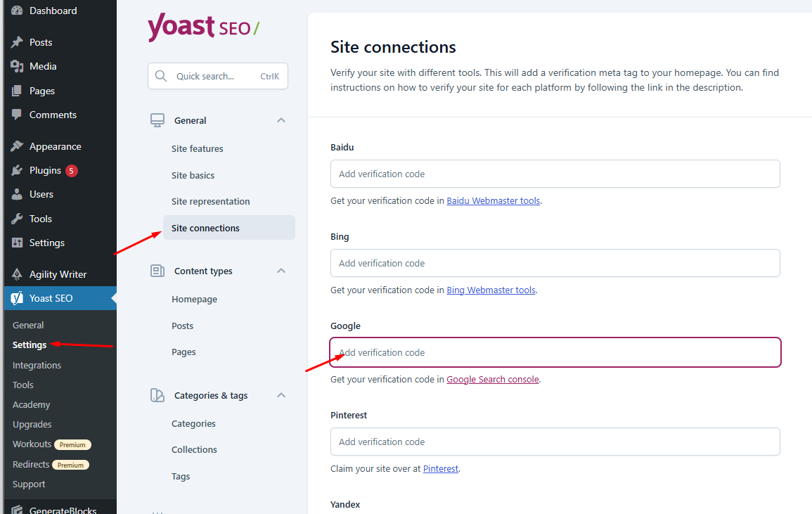Collapse the Content types section
Image resolution: width=812 pixels, height=514 pixels.
pos(281,271)
